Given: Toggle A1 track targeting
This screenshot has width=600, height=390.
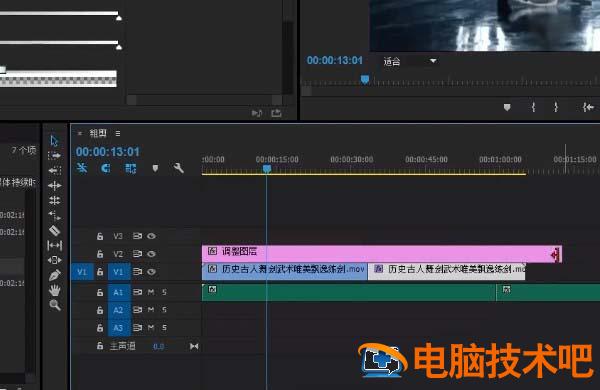Looking at the screenshot, I should pyautogui.click(x=118, y=292).
